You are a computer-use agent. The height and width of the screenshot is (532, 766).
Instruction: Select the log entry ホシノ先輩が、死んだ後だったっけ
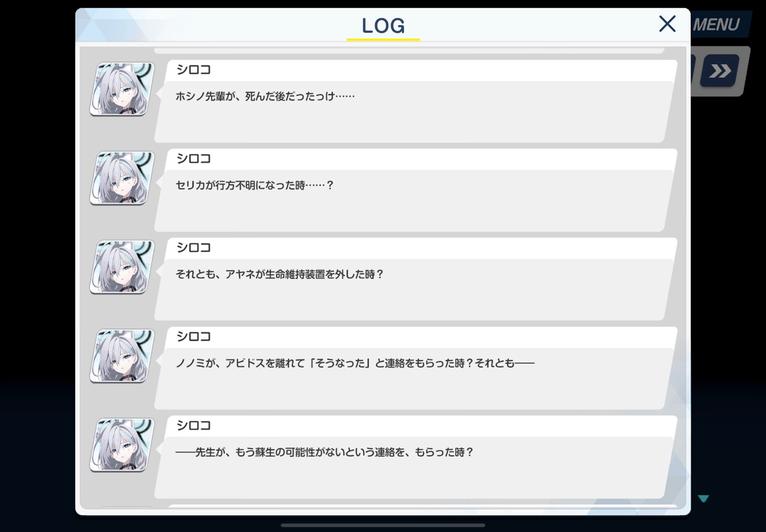tap(416, 101)
